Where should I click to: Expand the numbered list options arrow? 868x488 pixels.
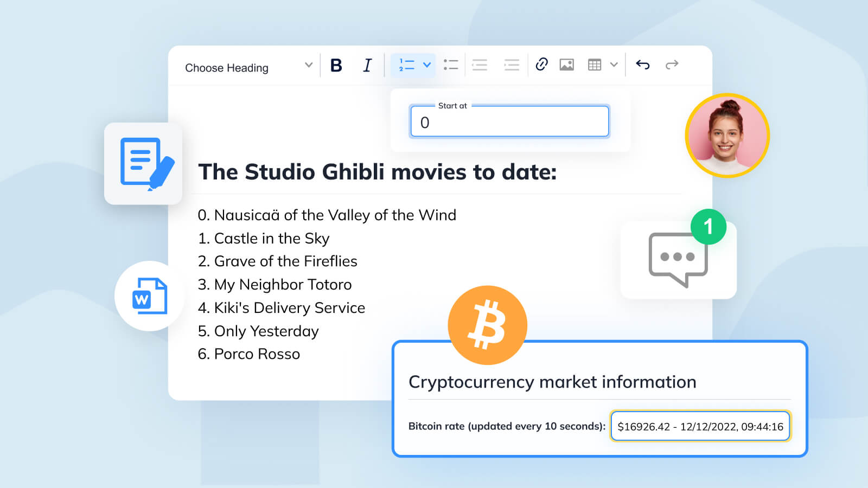coord(427,65)
